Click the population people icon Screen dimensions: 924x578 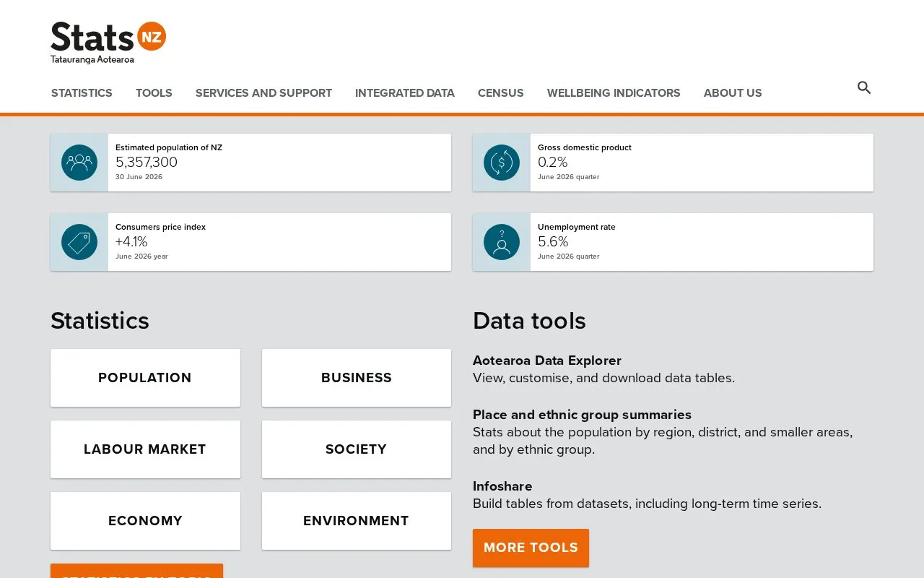(79, 163)
